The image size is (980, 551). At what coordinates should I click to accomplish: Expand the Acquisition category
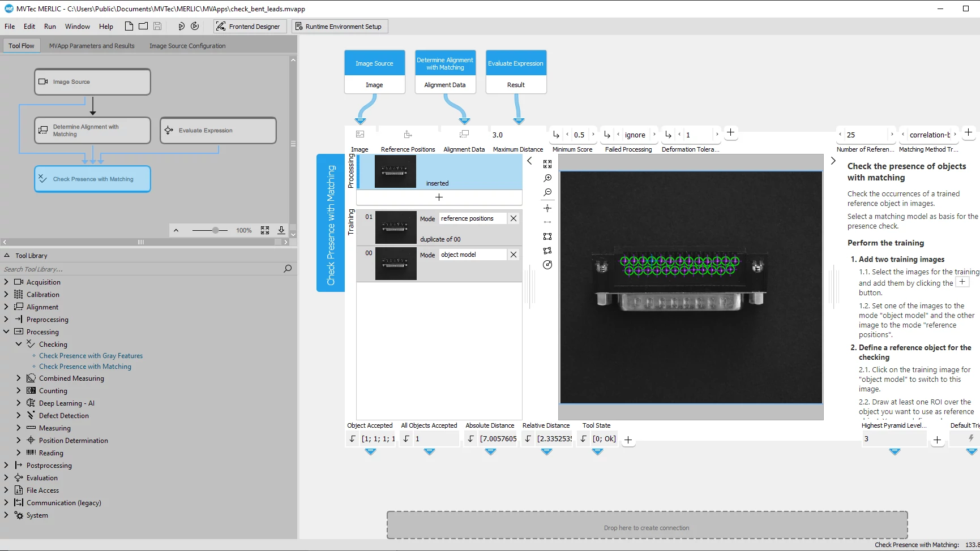tap(6, 282)
